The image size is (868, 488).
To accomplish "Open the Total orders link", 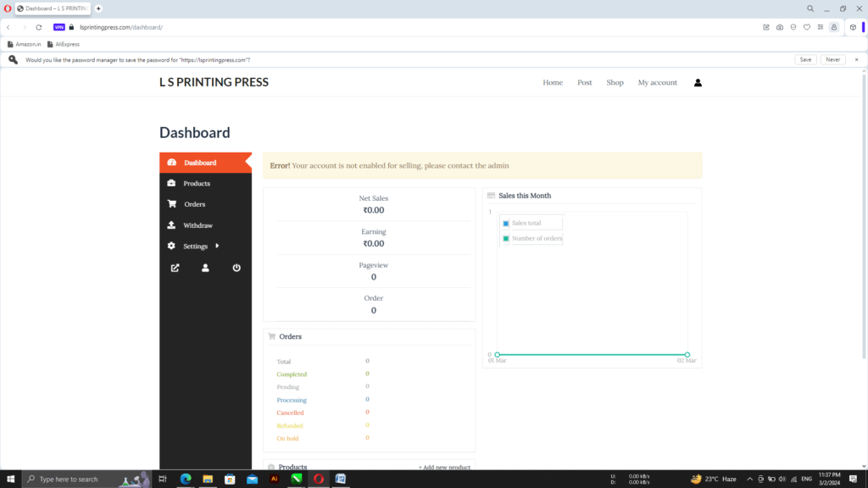I will pos(283,361).
